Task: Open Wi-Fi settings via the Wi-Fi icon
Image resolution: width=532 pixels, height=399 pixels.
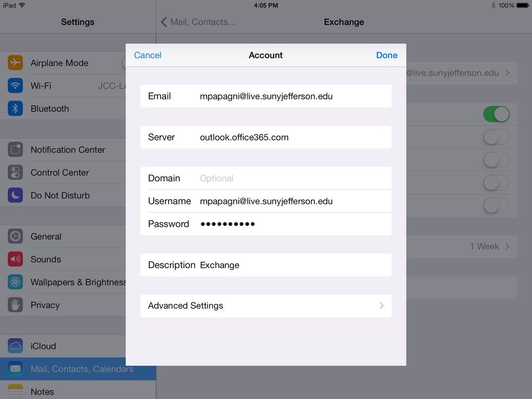Action: [15, 86]
